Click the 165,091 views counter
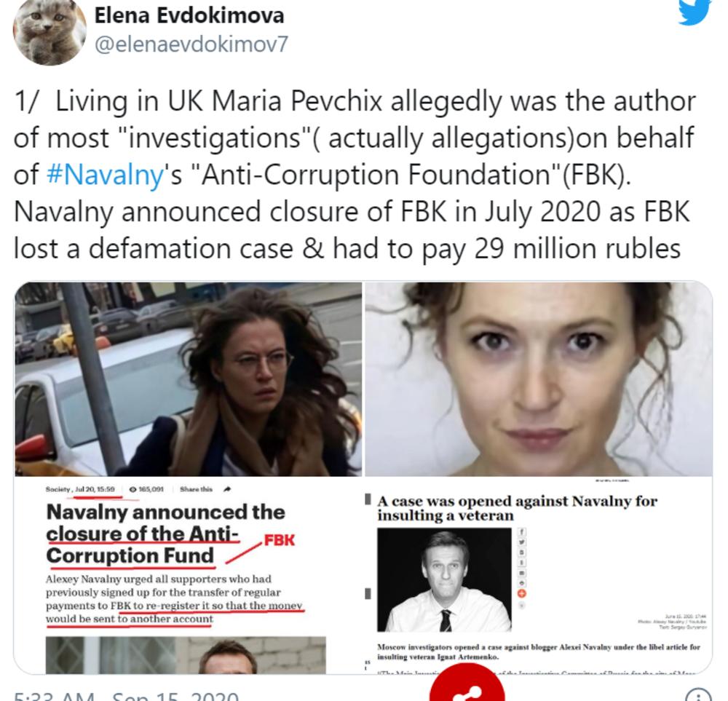The width and height of the screenshot is (728, 701). click(147, 489)
